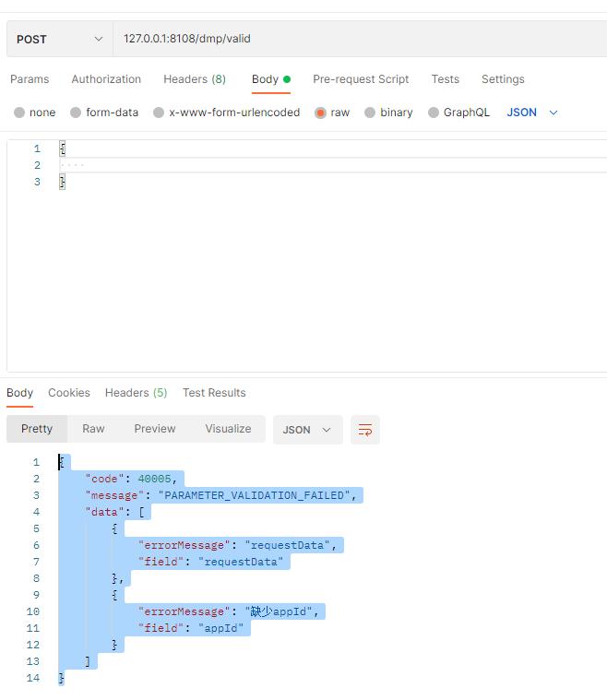Open the request body JSON language dropdown
This screenshot has height=700, width=607.
(x=532, y=113)
